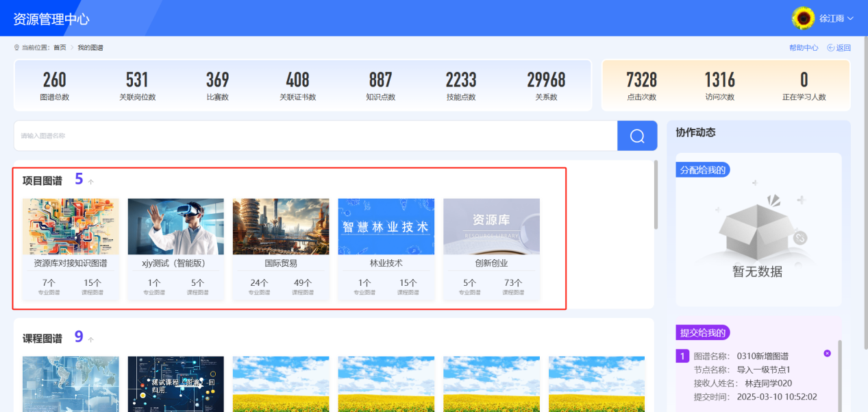This screenshot has width=868, height=412.
Task: Click 7个 专业图谱 under 资源库对接知识图谱
Action: [x=49, y=287]
